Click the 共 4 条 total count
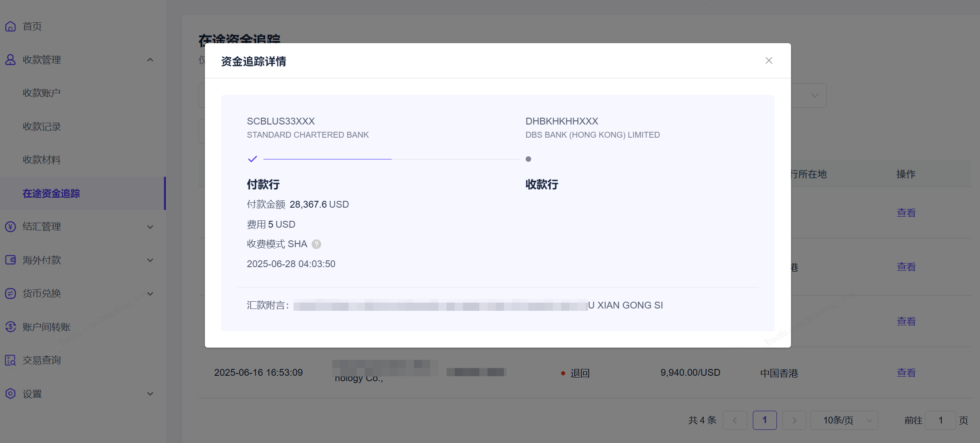 pyautogui.click(x=702, y=420)
